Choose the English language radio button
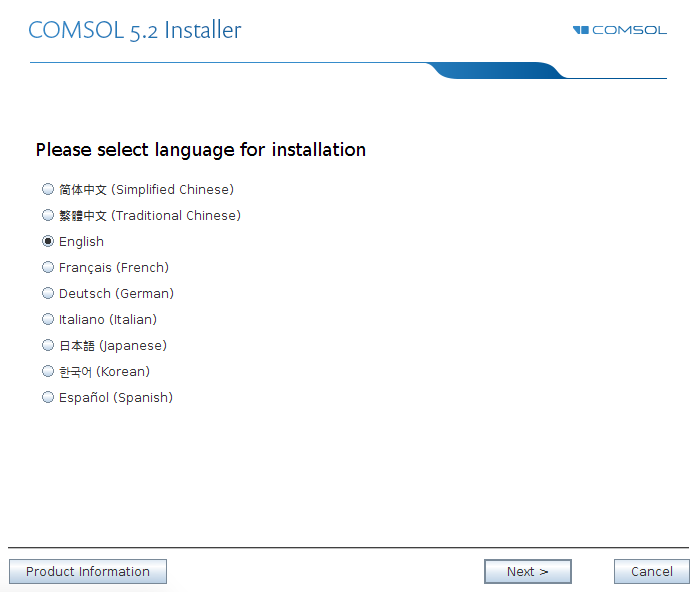The width and height of the screenshot is (700, 592). point(48,241)
